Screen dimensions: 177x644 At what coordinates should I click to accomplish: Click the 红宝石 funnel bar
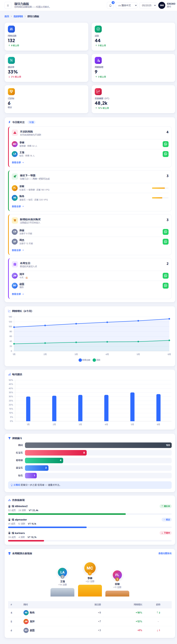pyautogui.click(x=56, y=453)
